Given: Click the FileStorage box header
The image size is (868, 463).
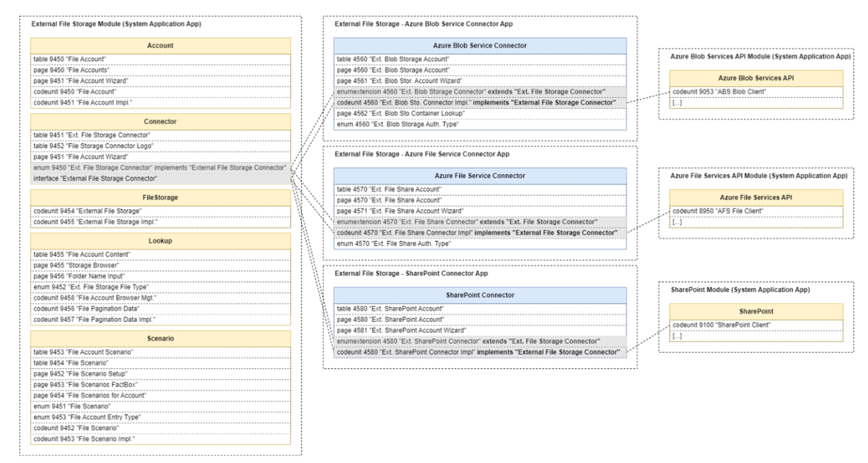Looking at the screenshot, I should (161, 198).
